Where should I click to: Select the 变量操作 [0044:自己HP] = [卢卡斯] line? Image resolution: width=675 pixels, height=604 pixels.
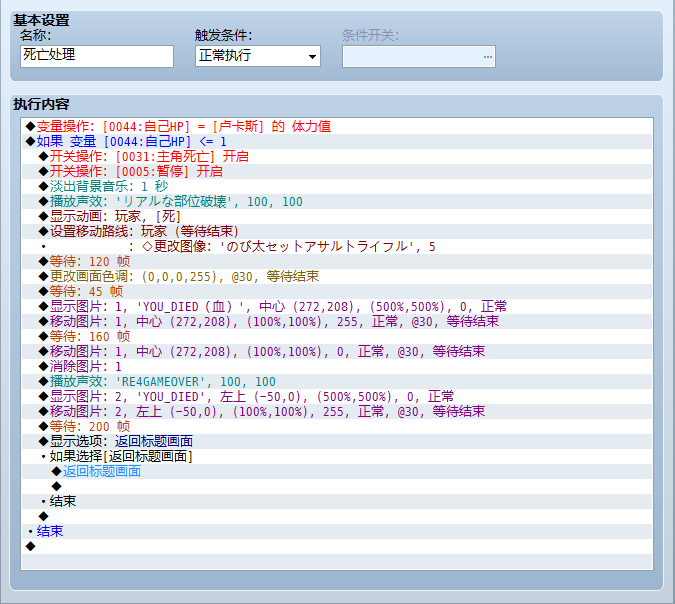click(337, 127)
